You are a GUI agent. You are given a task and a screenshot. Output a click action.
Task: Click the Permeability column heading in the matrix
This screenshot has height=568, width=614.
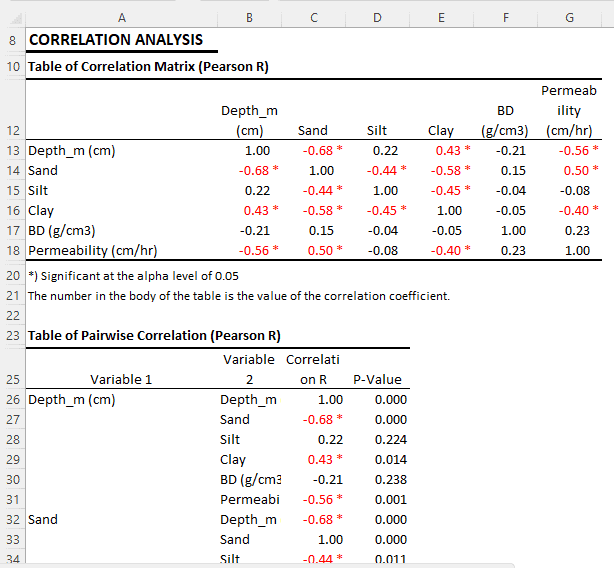[x=568, y=110]
